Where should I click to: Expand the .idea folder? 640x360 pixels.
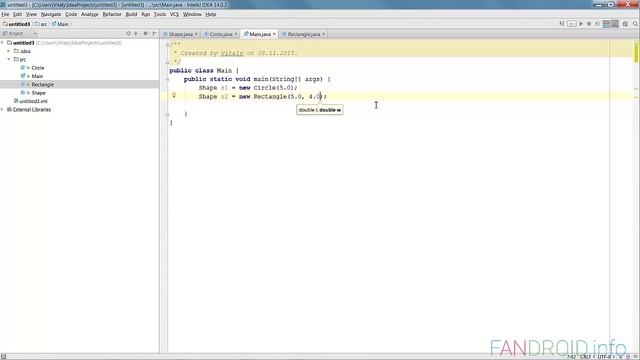tap(9, 51)
